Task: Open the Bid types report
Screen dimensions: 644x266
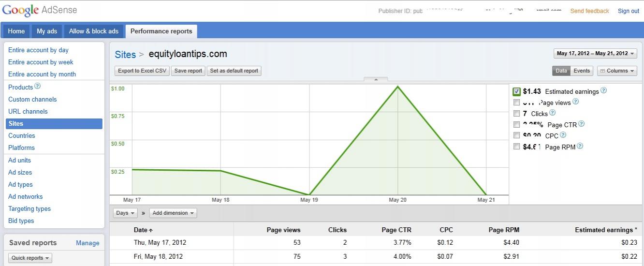Action: click(21, 221)
